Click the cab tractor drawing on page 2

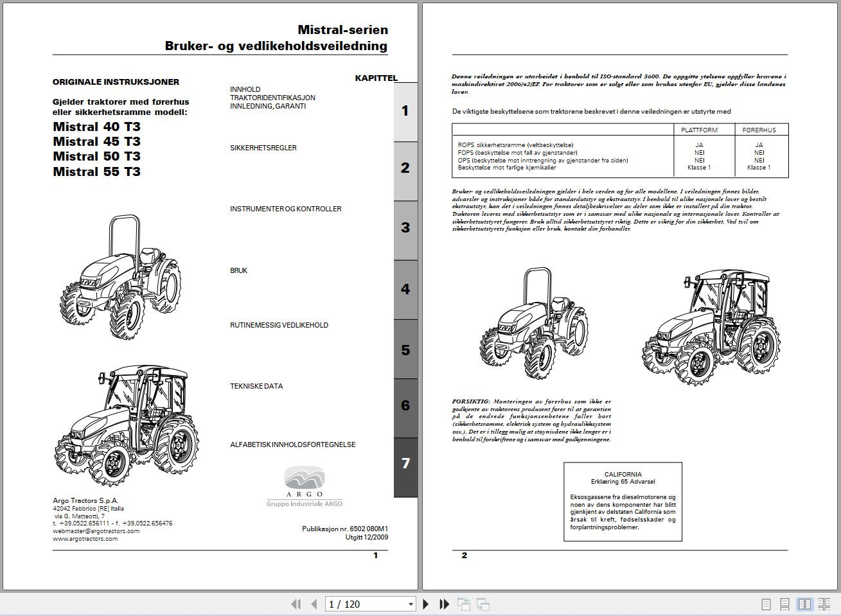[x=711, y=326]
